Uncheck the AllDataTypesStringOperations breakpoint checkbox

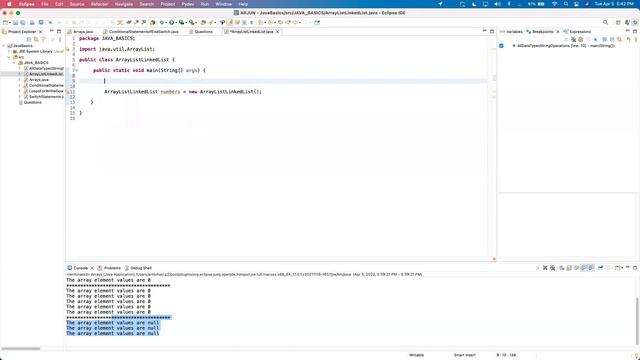(x=501, y=46)
